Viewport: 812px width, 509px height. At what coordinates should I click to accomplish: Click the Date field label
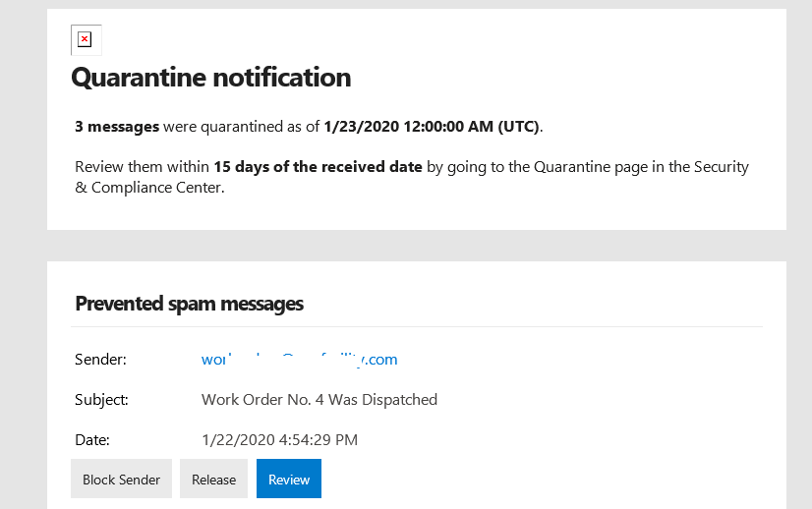(91, 440)
